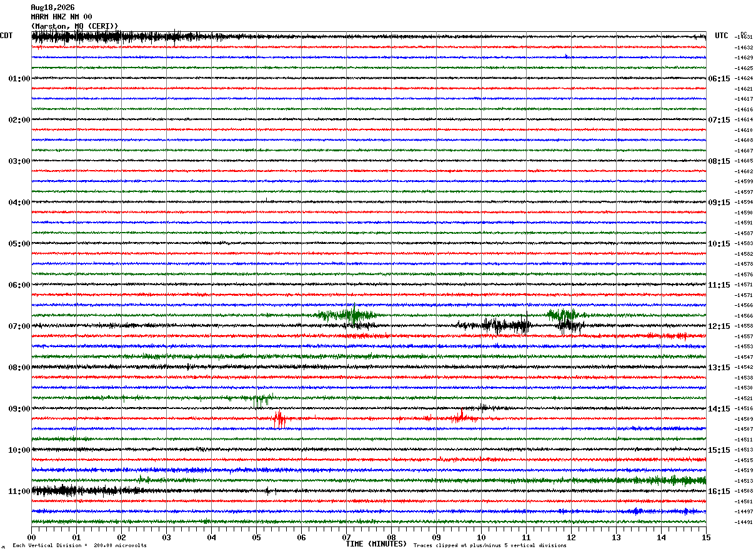The height and width of the screenshot is (554, 756).
Task: Click the TIME (MINUTES) axis label
Action: point(376,544)
